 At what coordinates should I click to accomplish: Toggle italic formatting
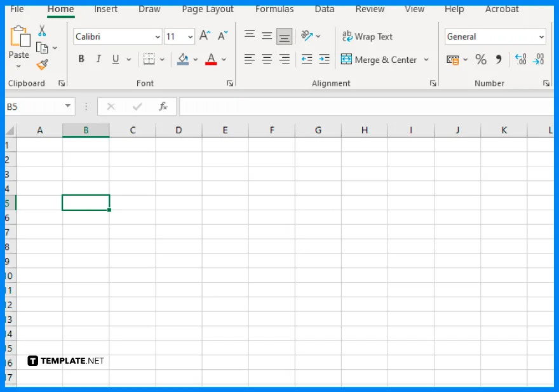coord(98,58)
